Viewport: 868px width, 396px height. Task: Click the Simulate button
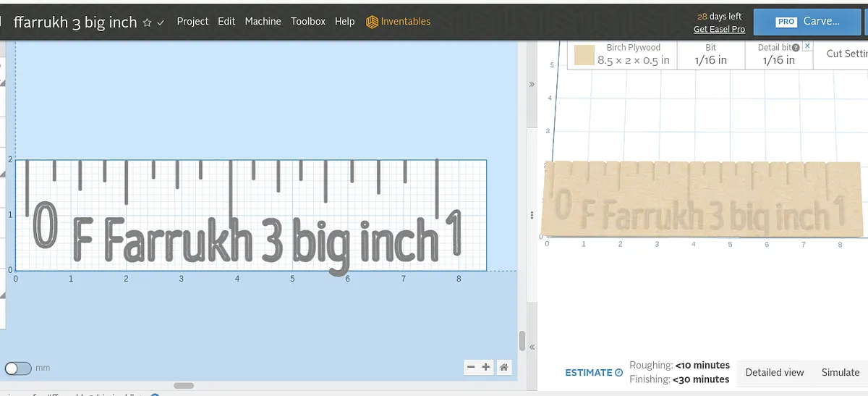click(840, 372)
